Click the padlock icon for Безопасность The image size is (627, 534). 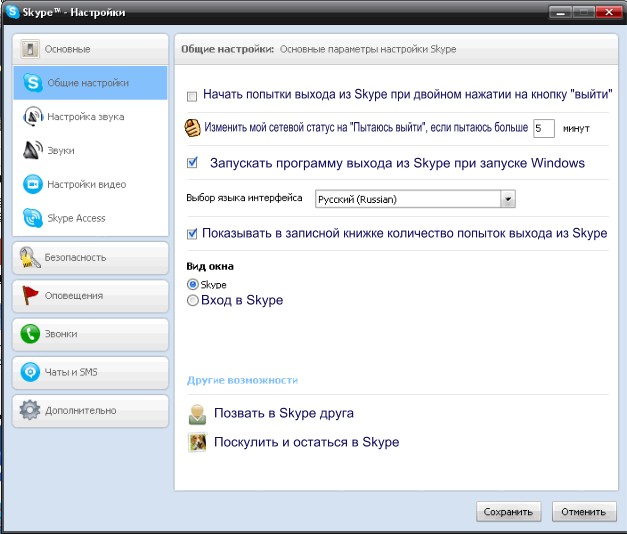30,258
